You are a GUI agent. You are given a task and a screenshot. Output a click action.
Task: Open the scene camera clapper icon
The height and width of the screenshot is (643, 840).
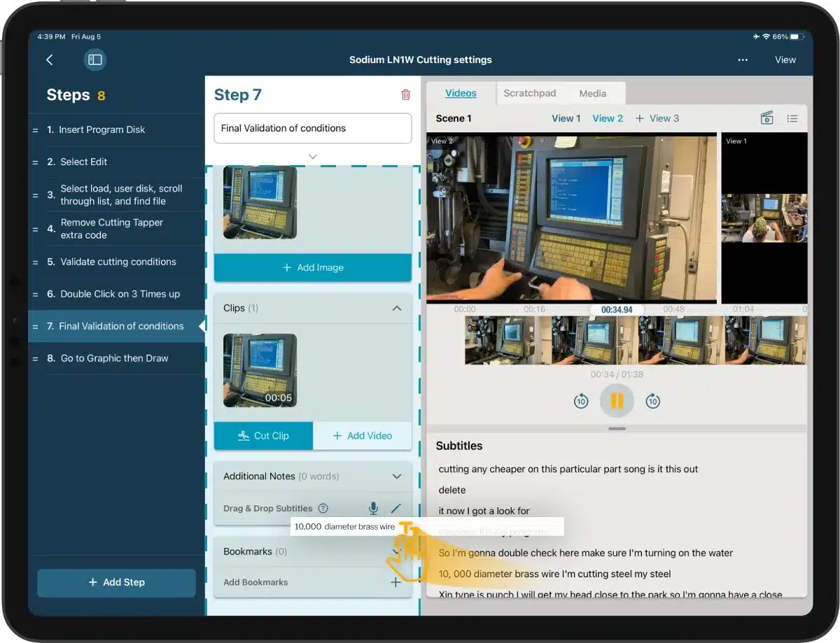pyautogui.click(x=766, y=118)
